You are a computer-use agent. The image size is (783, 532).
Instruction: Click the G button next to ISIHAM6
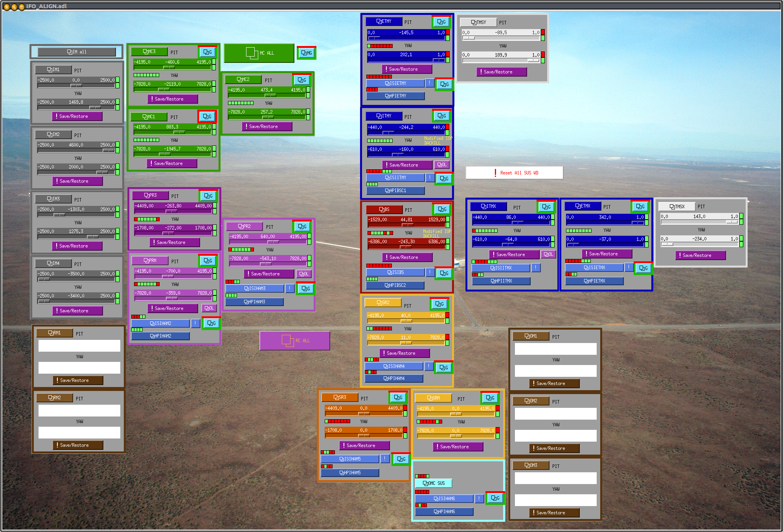click(x=495, y=498)
